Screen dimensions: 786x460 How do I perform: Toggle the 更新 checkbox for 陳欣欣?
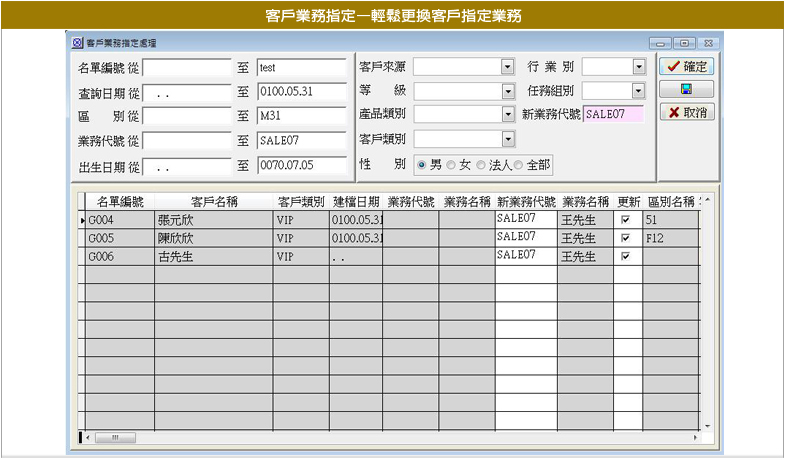pyautogui.click(x=627, y=238)
